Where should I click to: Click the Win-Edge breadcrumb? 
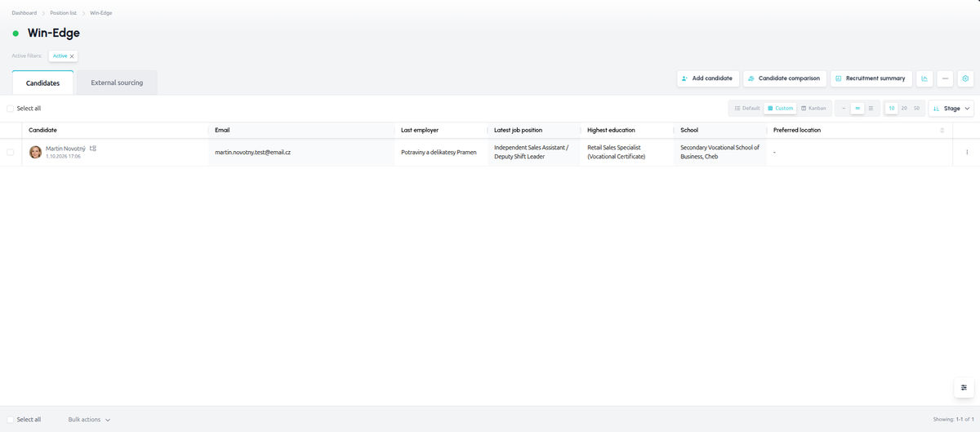click(x=101, y=13)
